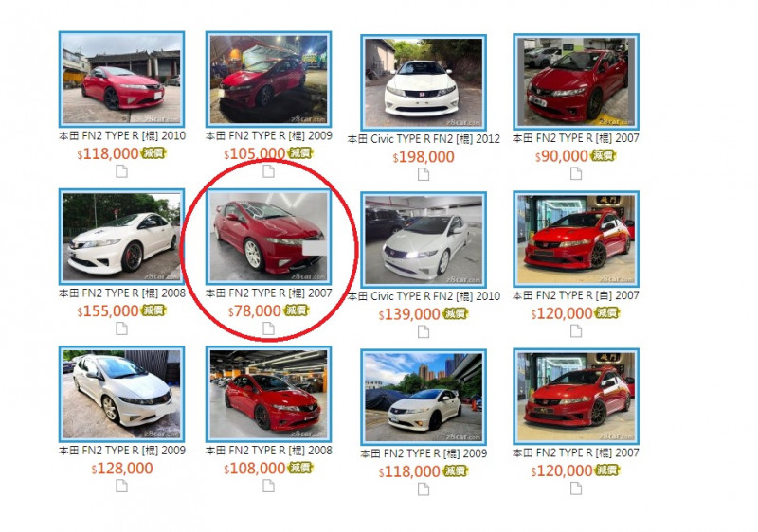758x532 pixels.
Task: Open document icon under $90,000 2007 listing
Action: point(576,173)
